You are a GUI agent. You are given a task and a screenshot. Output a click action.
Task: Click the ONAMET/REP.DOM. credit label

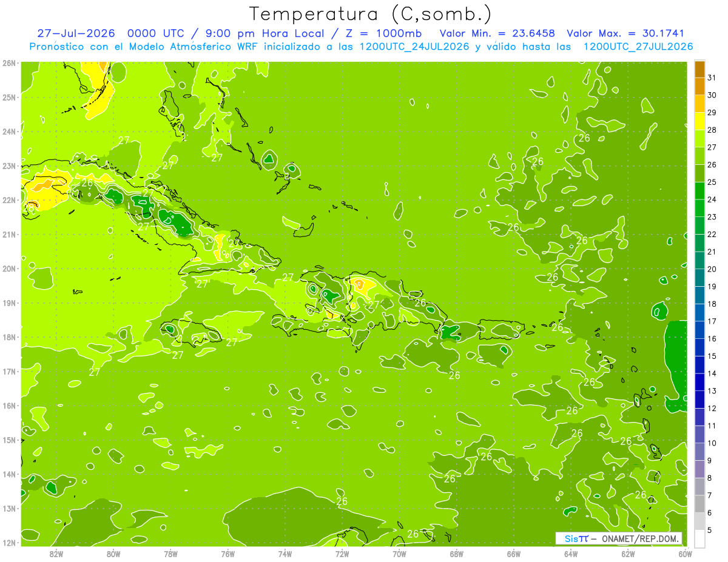click(x=641, y=538)
